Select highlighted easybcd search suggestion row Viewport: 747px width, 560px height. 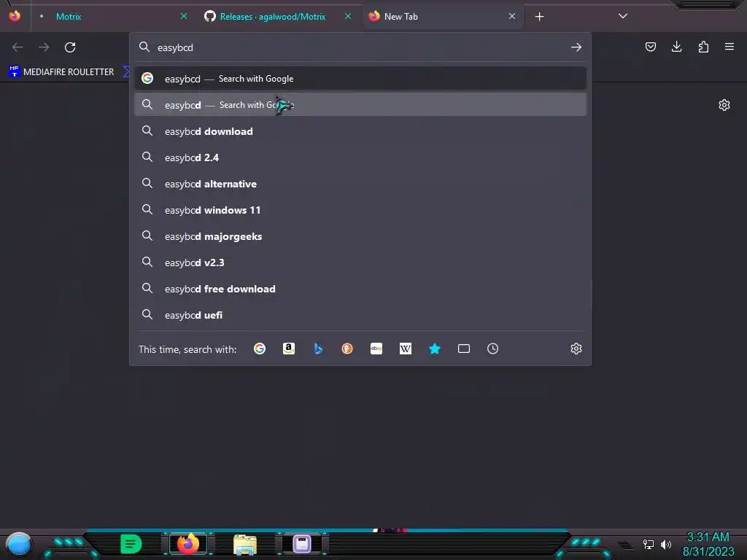(360, 105)
